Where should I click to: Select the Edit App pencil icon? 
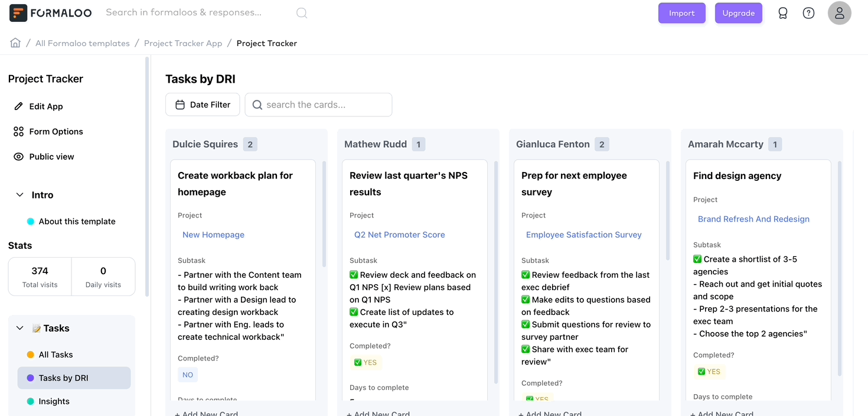pyautogui.click(x=19, y=106)
